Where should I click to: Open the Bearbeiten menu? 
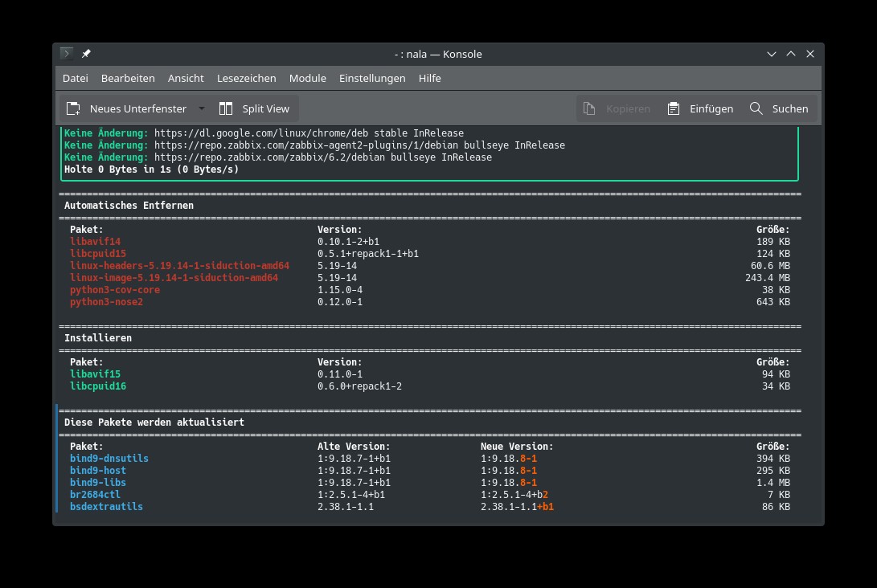click(x=128, y=78)
